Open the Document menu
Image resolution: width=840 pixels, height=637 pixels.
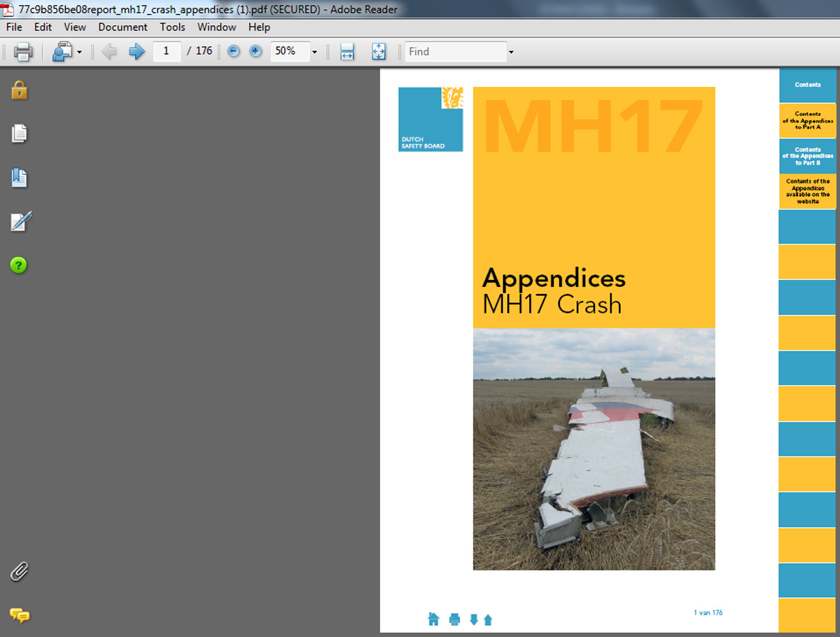click(x=123, y=27)
